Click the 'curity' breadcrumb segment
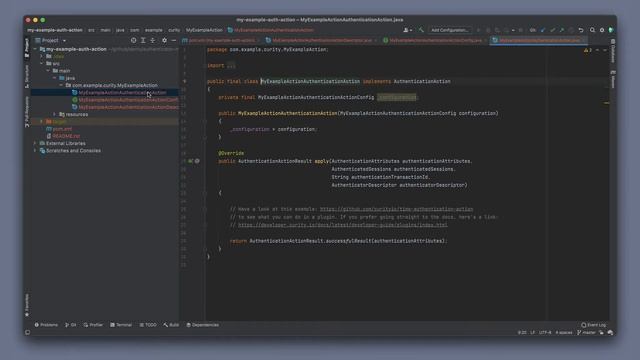 (174, 30)
